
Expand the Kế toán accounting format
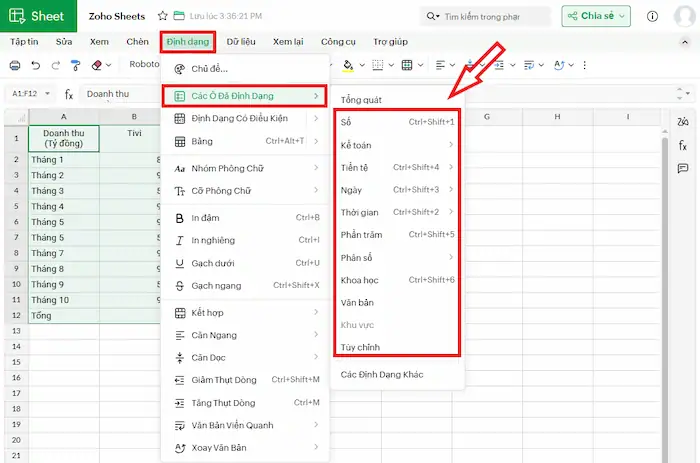(x=397, y=145)
